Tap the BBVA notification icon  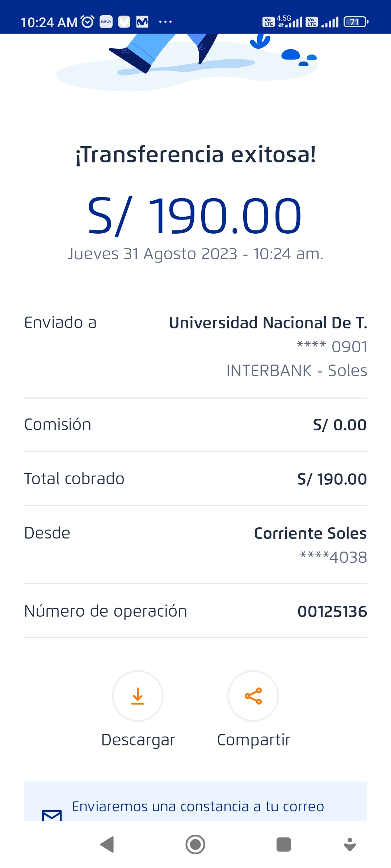(106, 22)
